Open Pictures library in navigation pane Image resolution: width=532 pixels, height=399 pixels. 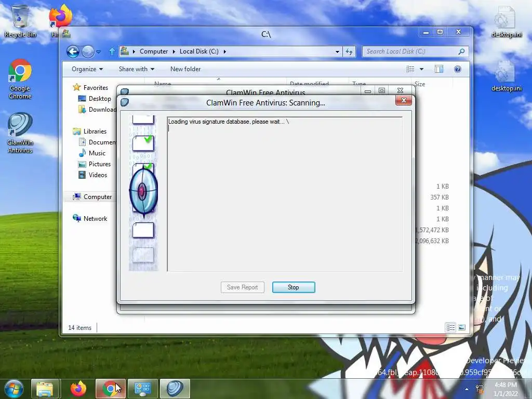click(95, 164)
